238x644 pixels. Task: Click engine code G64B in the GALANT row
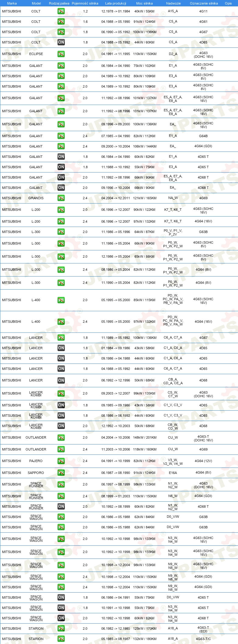coord(203,136)
